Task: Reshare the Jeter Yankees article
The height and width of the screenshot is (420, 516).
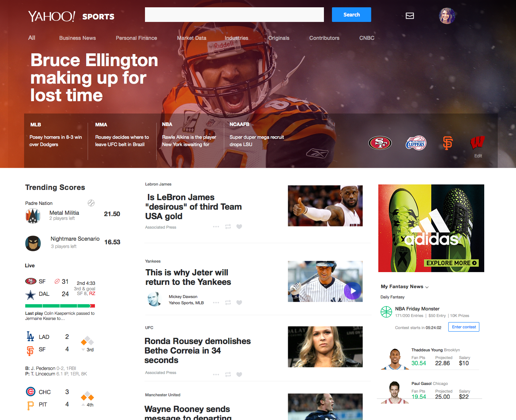Action: (228, 302)
